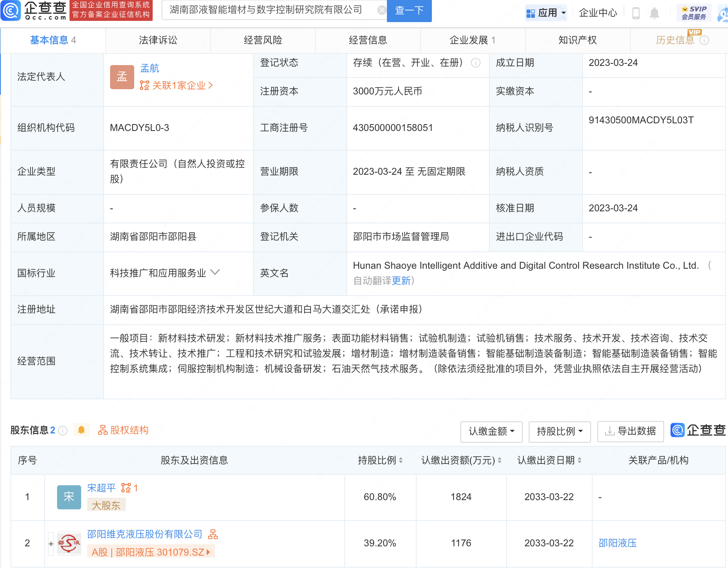Switch to the 经营信息 tab

[368, 40]
